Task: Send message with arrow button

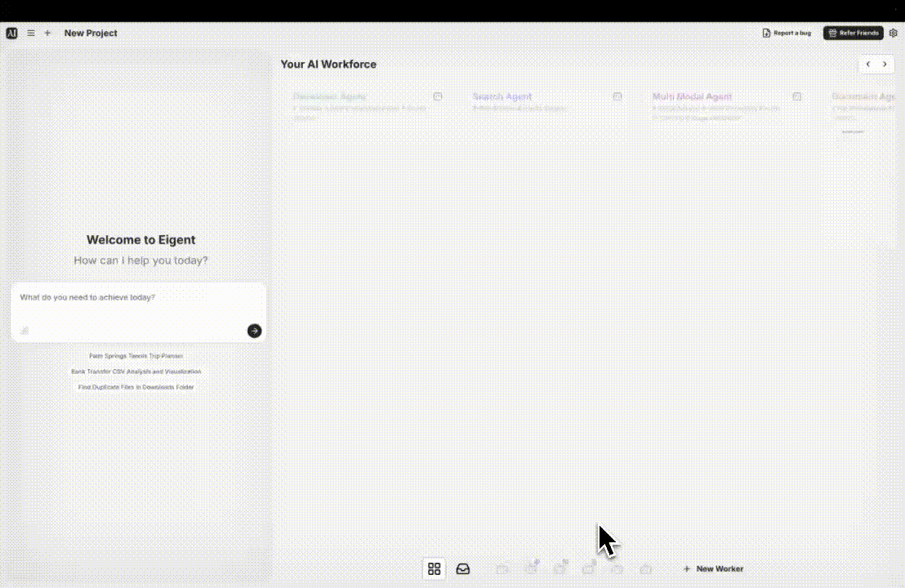Action: coord(255,331)
